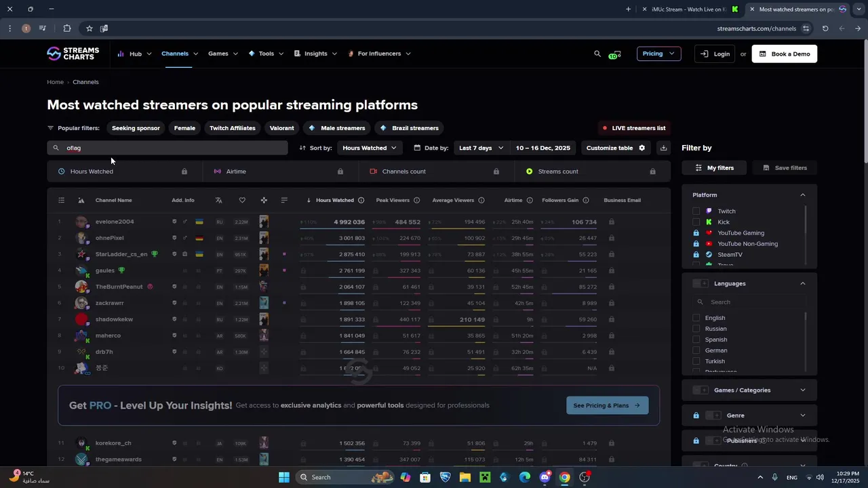868x488 pixels.
Task: Open File Explorer from the taskbar
Action: point(465,477)
